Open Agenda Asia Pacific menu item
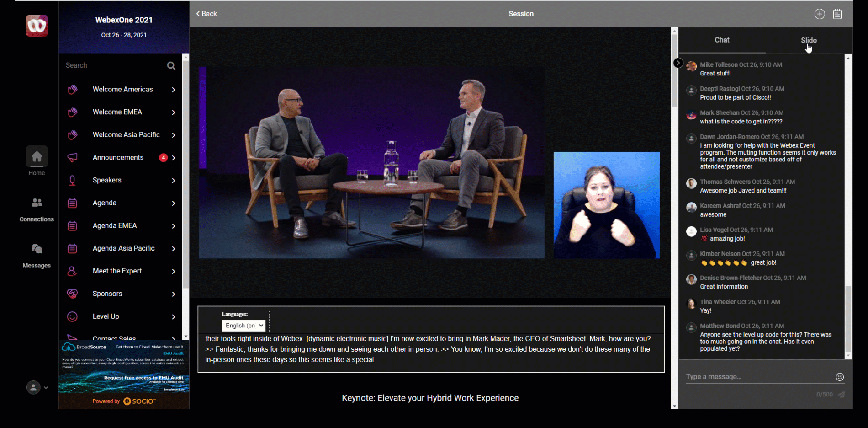This screenshot has width=868, height=428. [x=121, y=248]
